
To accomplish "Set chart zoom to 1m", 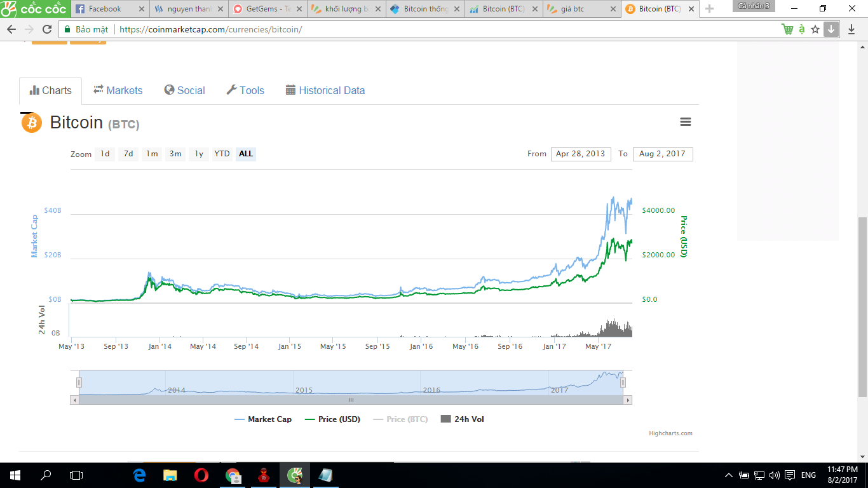I will pyautogui.click(x=152, y=154).
